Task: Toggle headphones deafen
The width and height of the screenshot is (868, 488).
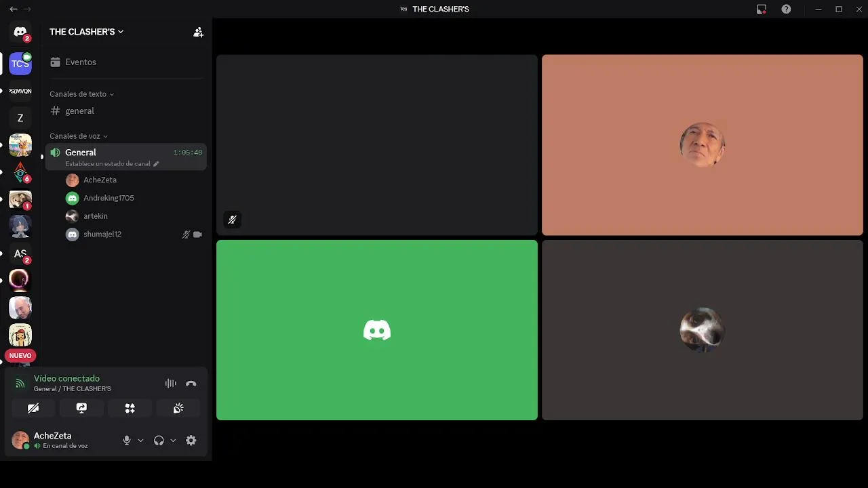Action: point(159,441)
